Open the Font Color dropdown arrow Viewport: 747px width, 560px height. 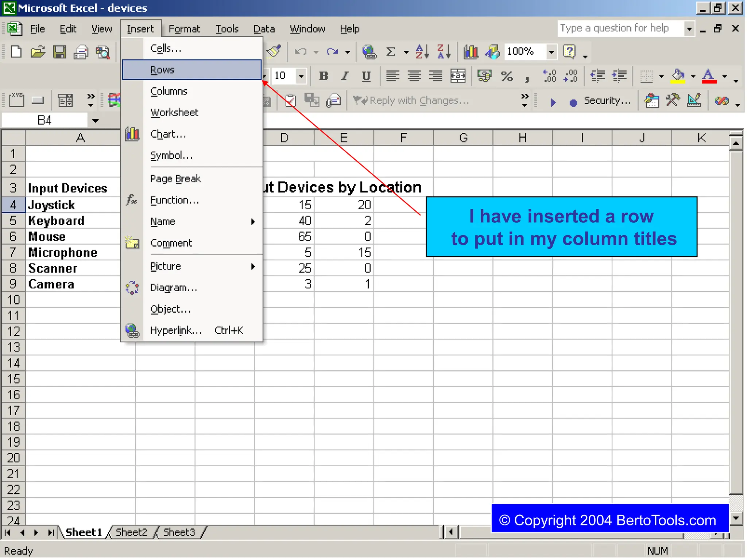tap(725, 76)
